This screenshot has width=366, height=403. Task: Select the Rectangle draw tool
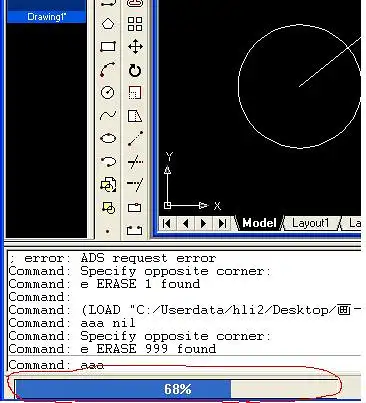tap(108, 46)
